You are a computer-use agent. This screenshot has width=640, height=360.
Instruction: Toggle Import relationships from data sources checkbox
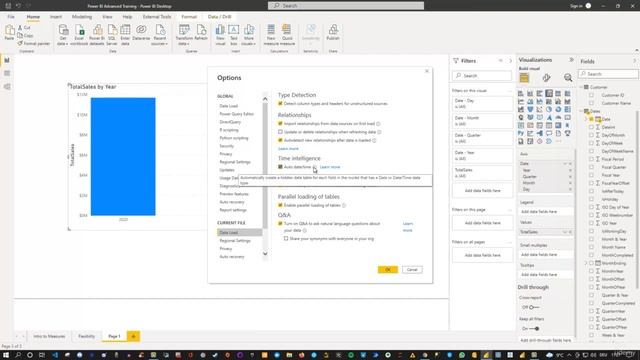click(x=280, y=123)
